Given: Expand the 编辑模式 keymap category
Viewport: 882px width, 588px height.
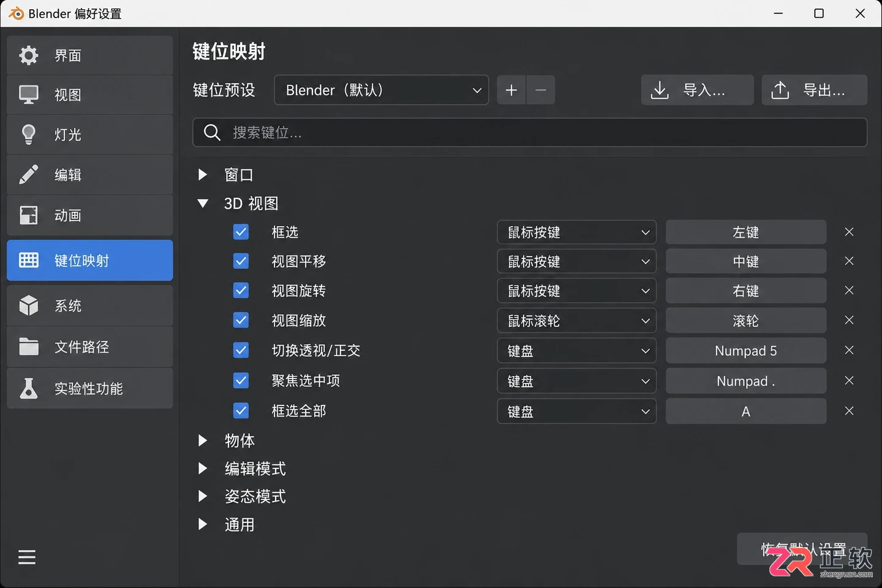Looking at the screenshot, I should 203,469.
